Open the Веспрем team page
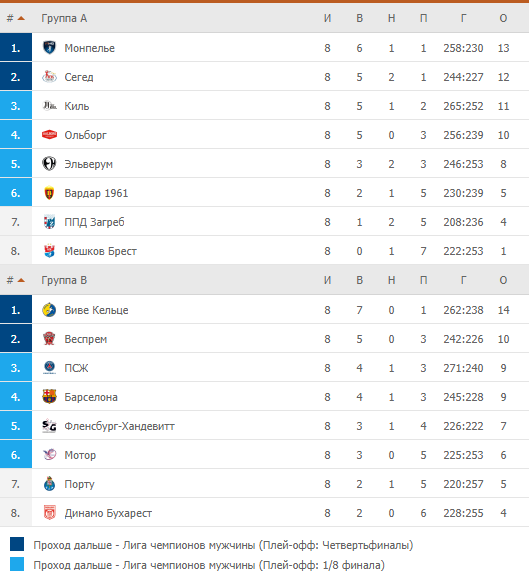Viewport: 529px width, 580px height. coord(85,339)
